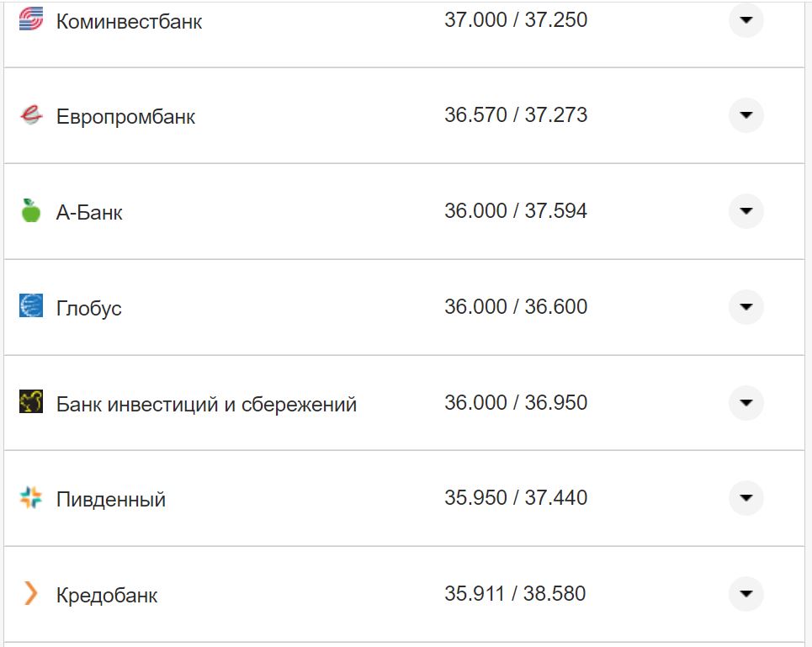Click the colorful Пивденный logo icon

(x=31, y=498)
